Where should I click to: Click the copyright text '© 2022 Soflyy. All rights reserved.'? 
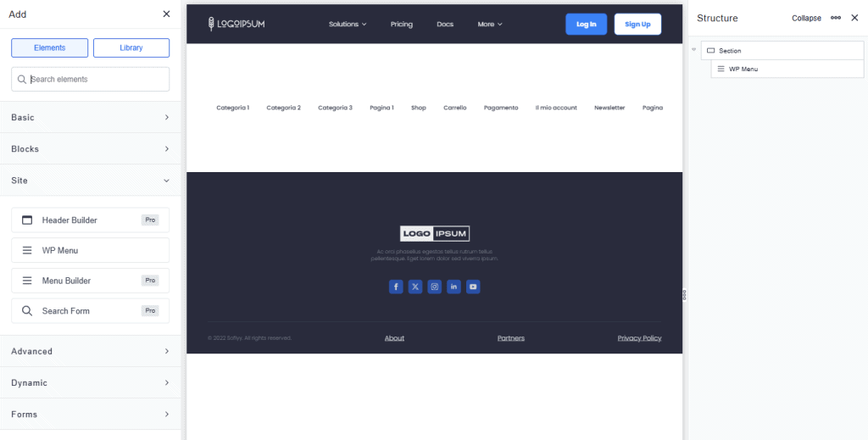[250, 338]
